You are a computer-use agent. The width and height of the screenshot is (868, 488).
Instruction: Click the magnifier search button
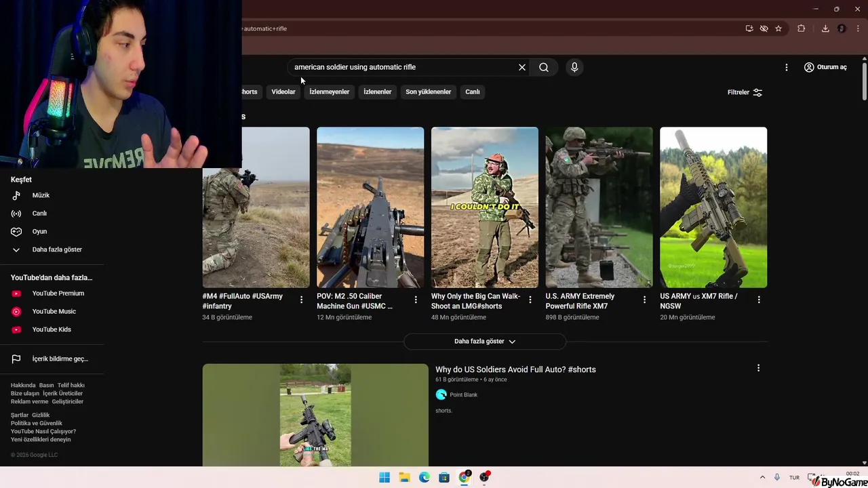544,67
